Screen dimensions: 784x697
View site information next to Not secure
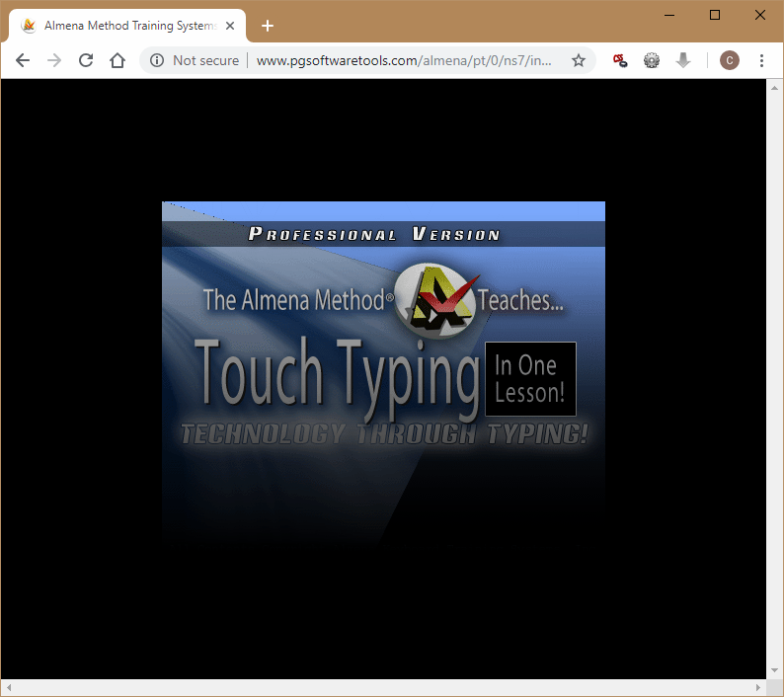coord(157,60)
